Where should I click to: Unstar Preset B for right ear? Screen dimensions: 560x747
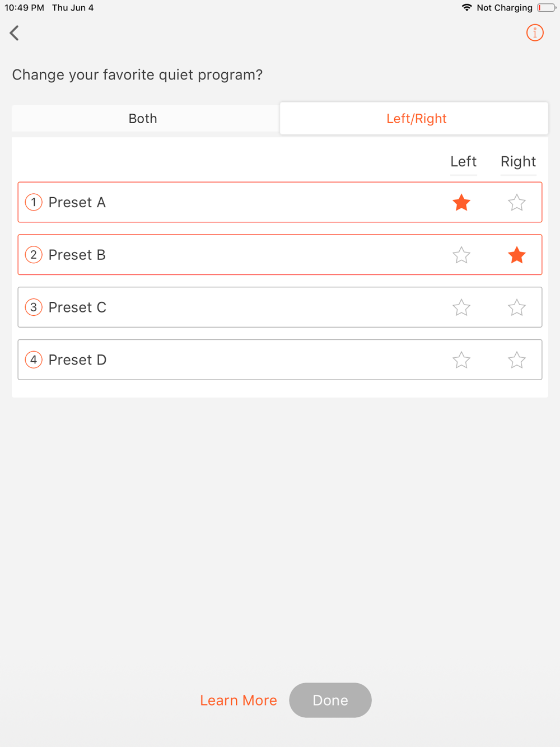tap(516, 255)
